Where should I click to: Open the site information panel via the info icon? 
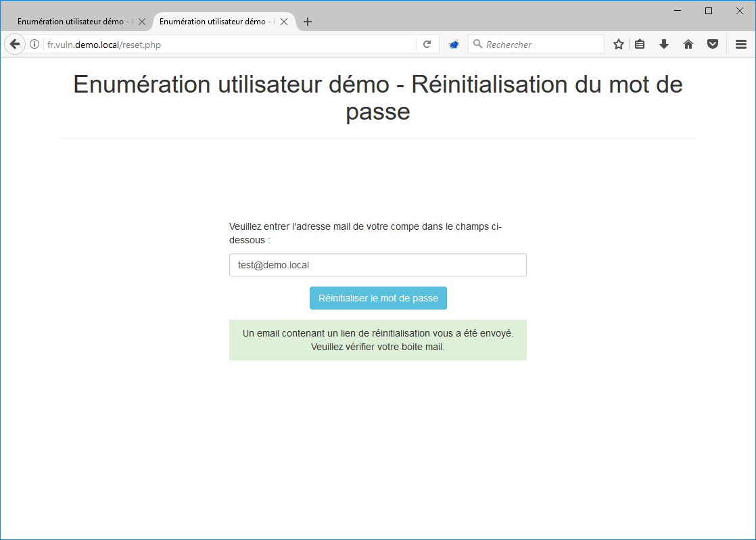(x=34, y=44)
